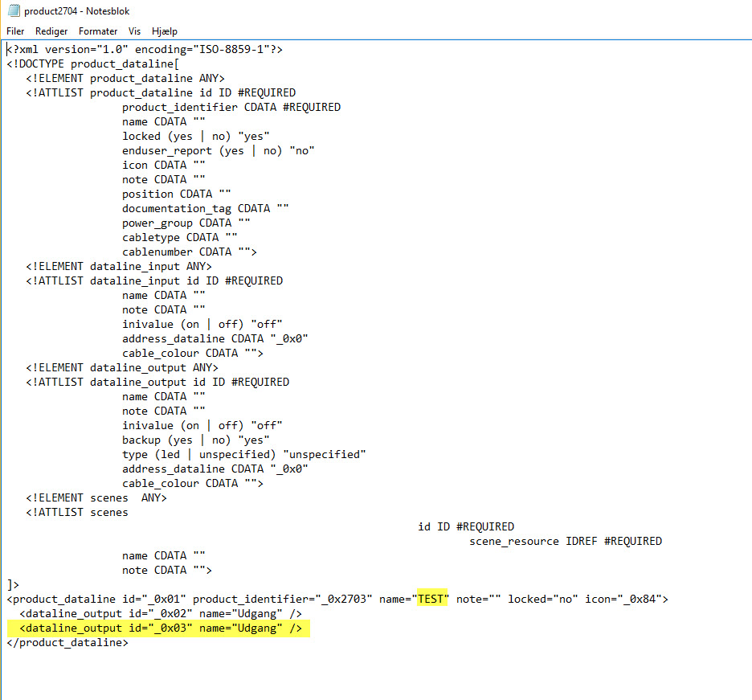This screenshot has width=752, height=700.
Task: Click the highlighted dataline_output id="_0x03" line
Action: (161, 628)
